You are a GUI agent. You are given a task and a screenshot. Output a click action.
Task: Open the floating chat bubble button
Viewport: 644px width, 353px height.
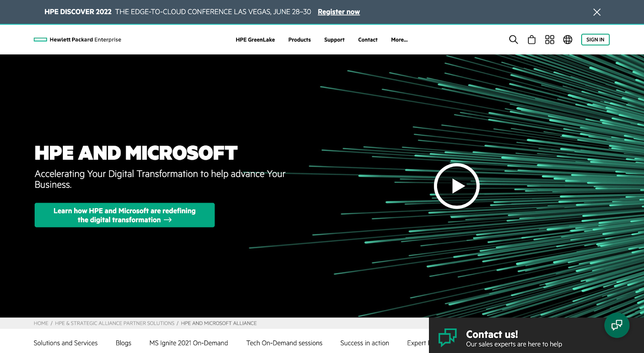[617, 325]
